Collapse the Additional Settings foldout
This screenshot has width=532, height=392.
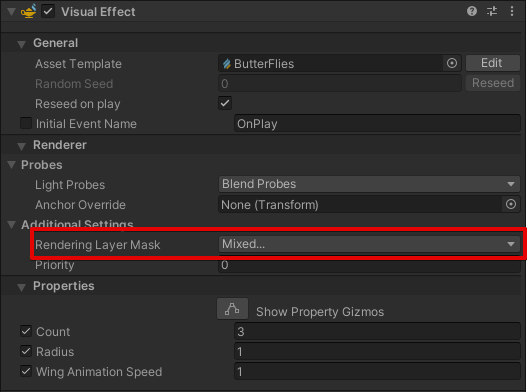tap(12, 224)
